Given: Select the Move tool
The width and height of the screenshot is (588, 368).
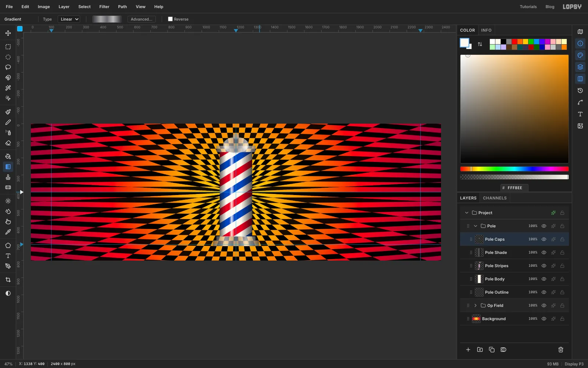Looking at the screenshot, I should pyautogui.click(x=8, y=33).
